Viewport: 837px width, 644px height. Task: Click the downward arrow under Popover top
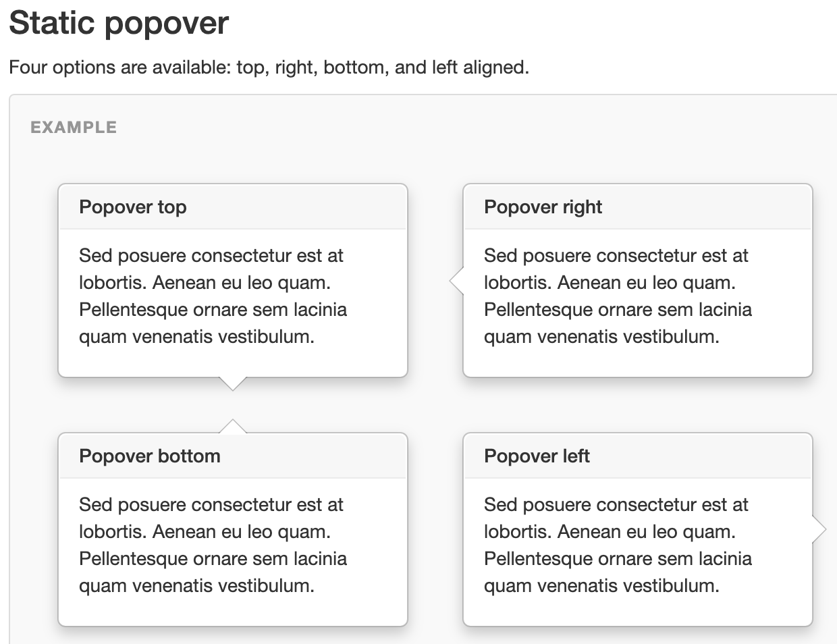tap(232, 383)
